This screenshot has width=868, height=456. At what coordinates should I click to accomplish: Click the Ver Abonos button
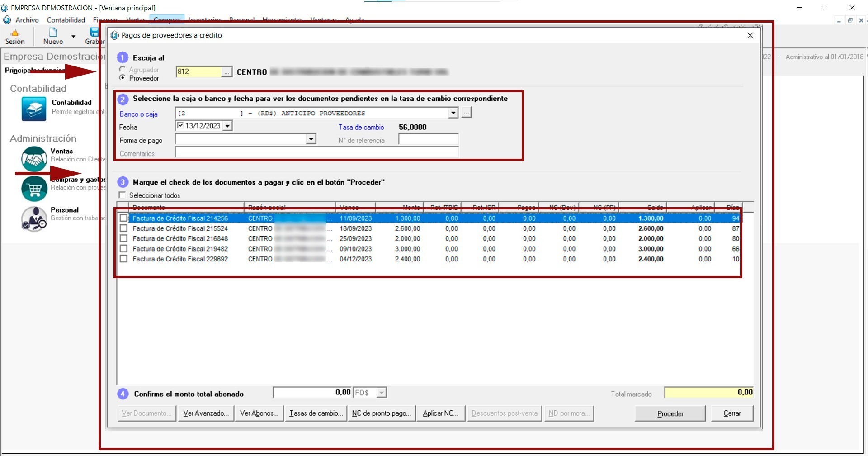(x=259, y=413)
